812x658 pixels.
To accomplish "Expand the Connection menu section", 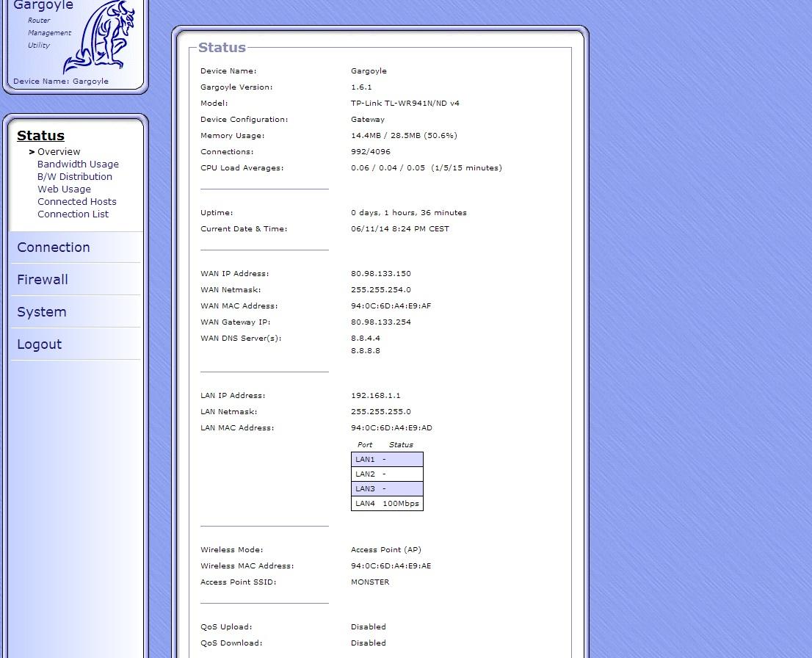I will pos(54,247).
